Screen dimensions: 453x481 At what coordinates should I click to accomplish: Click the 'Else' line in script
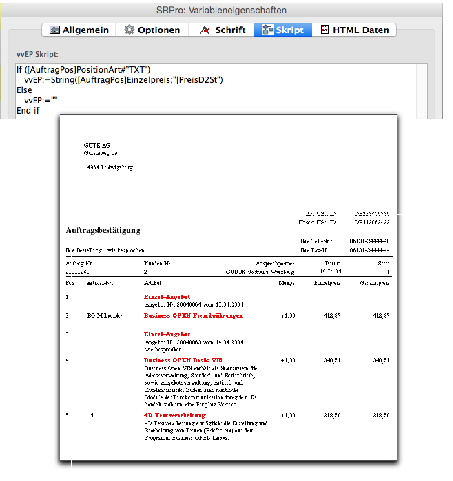24,90
